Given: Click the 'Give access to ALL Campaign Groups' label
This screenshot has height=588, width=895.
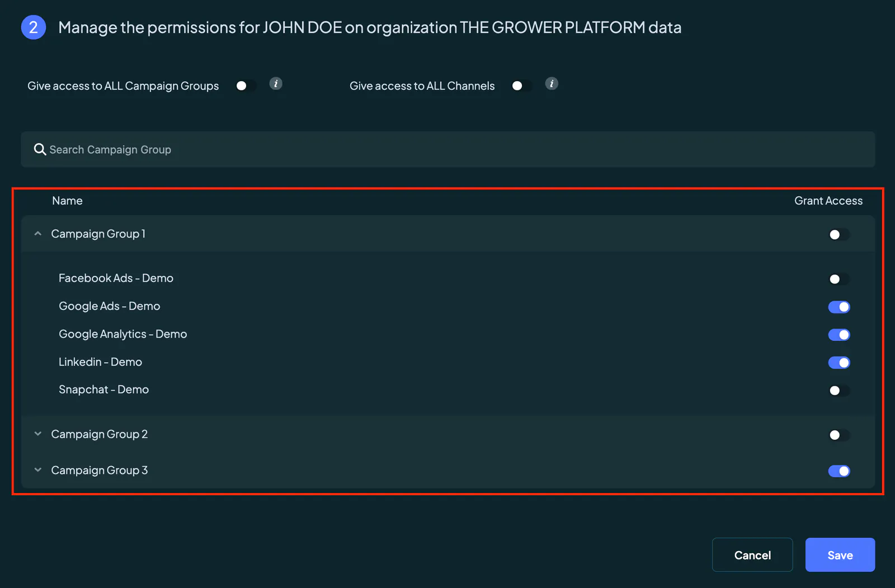Looking at the screenshot, I should [x=123, y=86].
